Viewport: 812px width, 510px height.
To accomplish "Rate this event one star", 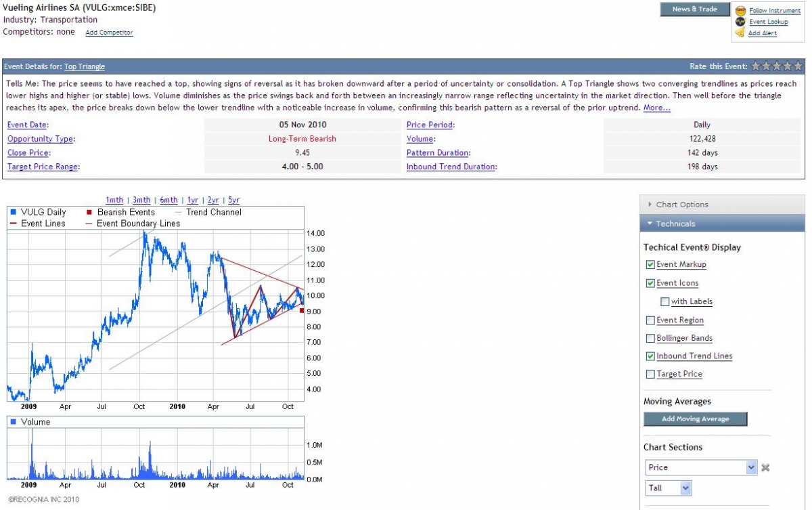I will pos(757,66).
